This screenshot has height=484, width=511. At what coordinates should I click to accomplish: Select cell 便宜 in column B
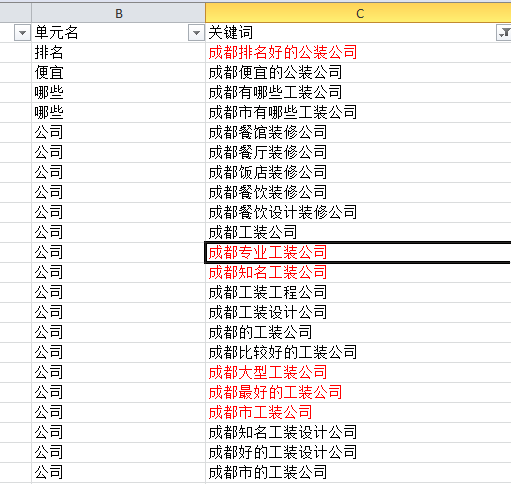coord(119,72)
